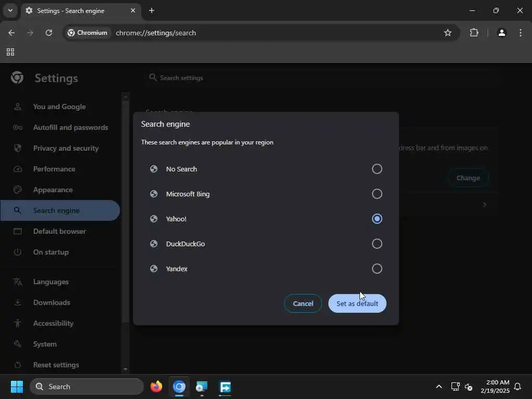Click the Chromium logo next to Settings

pyautogui.click(x=17, y=78)
